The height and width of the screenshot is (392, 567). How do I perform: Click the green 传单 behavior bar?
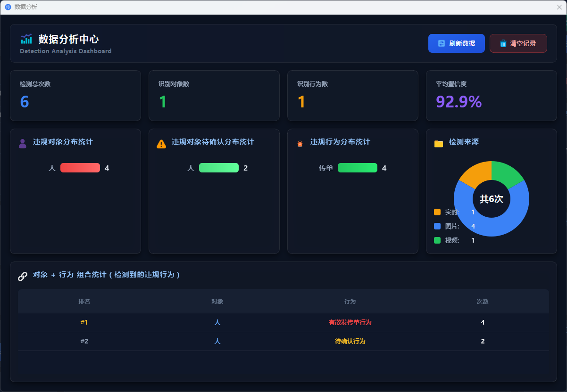point(357,168)
